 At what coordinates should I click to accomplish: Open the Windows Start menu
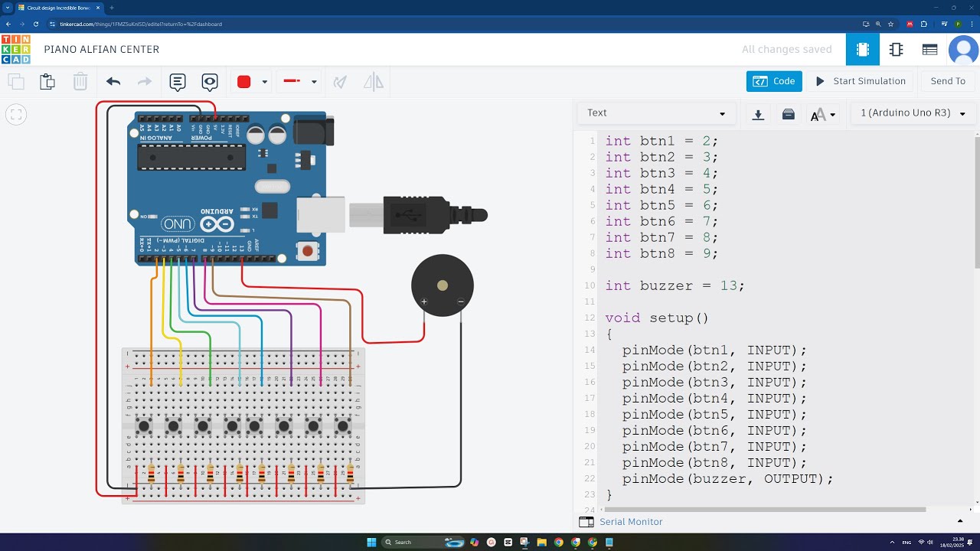pyautogui.click(x=371, y=542)
